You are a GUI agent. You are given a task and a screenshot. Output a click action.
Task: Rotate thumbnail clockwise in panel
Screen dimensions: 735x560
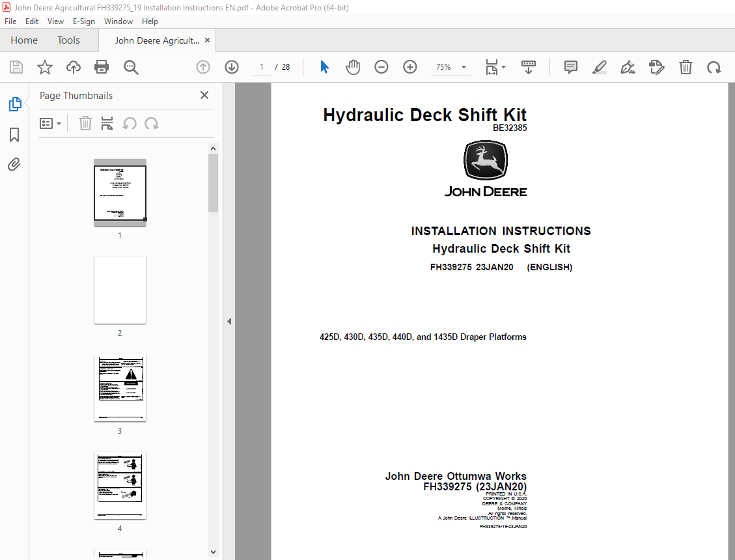tap(152, 123)
